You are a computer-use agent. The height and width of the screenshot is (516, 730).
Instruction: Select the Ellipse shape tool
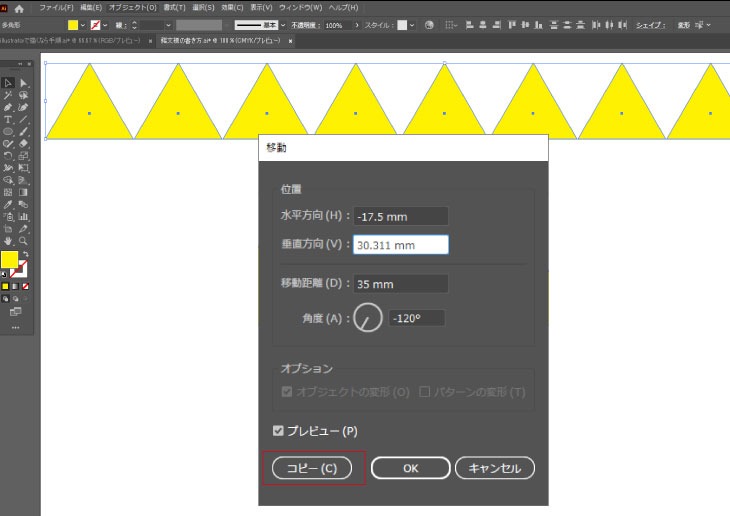8,131
